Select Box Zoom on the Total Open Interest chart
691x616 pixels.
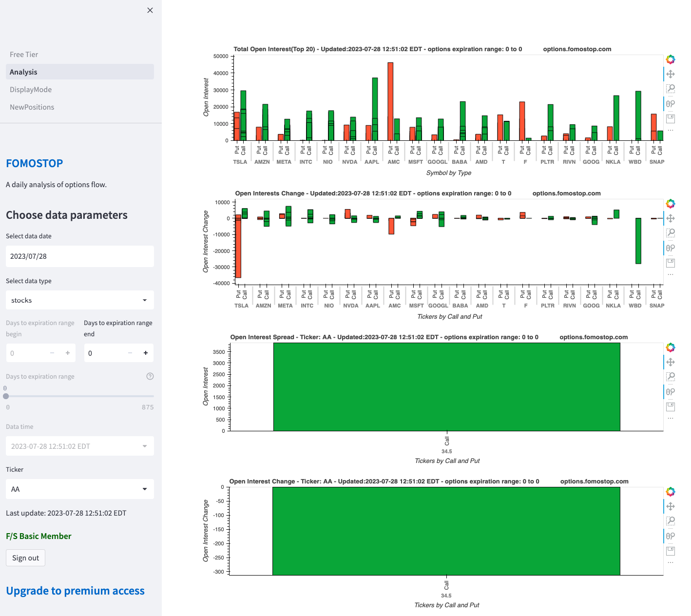[671, 89]
